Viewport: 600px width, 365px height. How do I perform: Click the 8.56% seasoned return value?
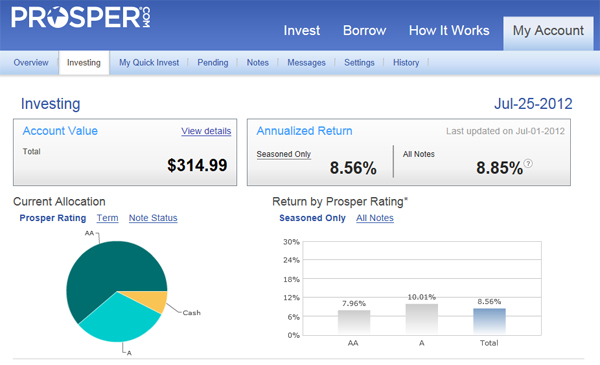pos(353,168)
